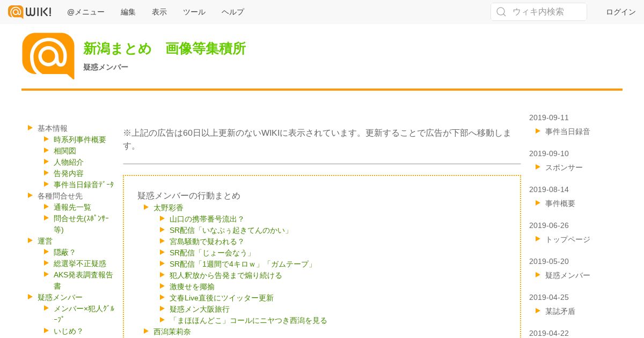
Task: Open the 編集 menu
Action: [128, 12]
